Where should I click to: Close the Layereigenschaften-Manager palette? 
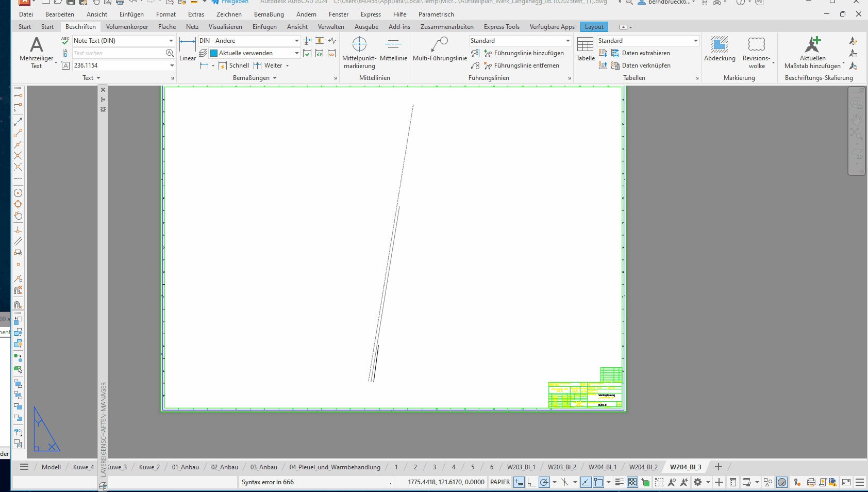[x=103, y=90]
